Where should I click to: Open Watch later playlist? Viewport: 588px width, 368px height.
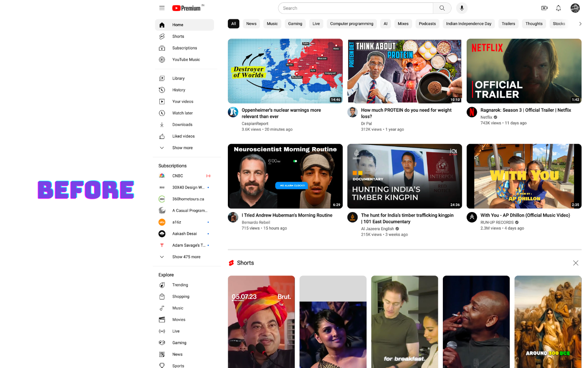click(x=184, y=113)
